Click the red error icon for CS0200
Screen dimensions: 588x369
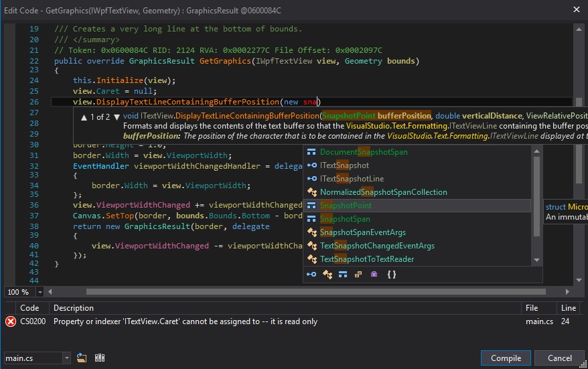11,321
